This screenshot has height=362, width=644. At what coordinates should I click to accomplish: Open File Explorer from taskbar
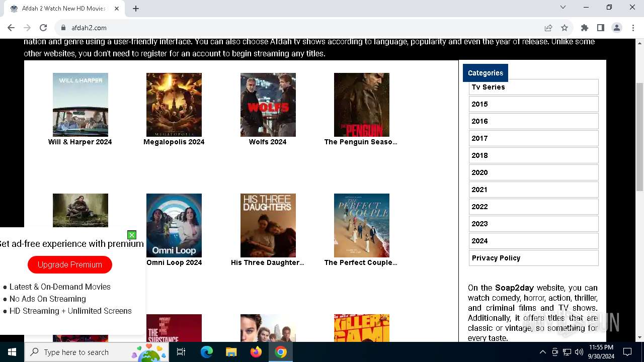coord(231,352)
